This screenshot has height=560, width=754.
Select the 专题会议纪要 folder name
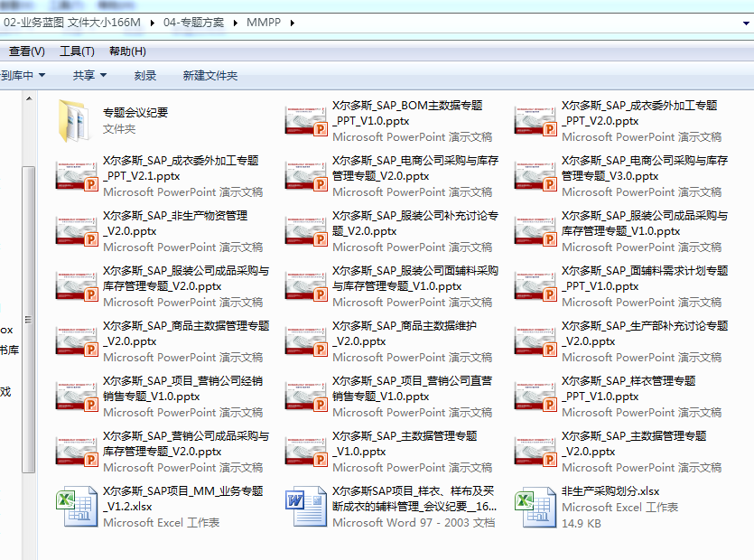pos(135,113)
